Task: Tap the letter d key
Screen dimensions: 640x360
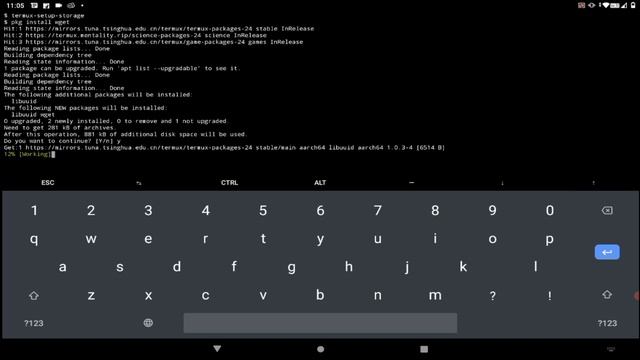Action: point(177,267)
